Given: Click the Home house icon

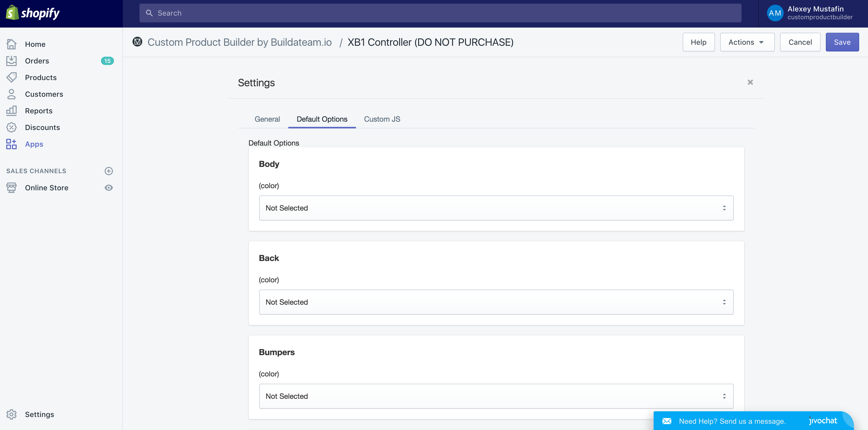Looking at the screenshot, I should coord(11,44).
